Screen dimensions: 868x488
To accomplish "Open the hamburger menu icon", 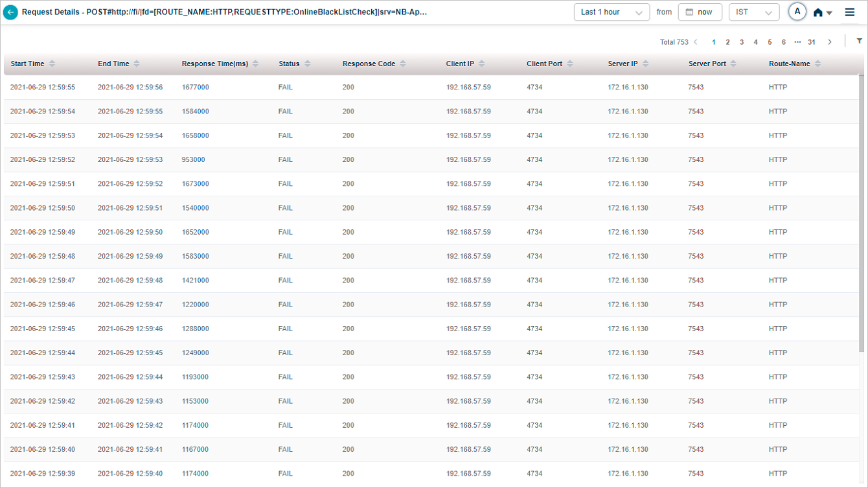I will 850,12.
